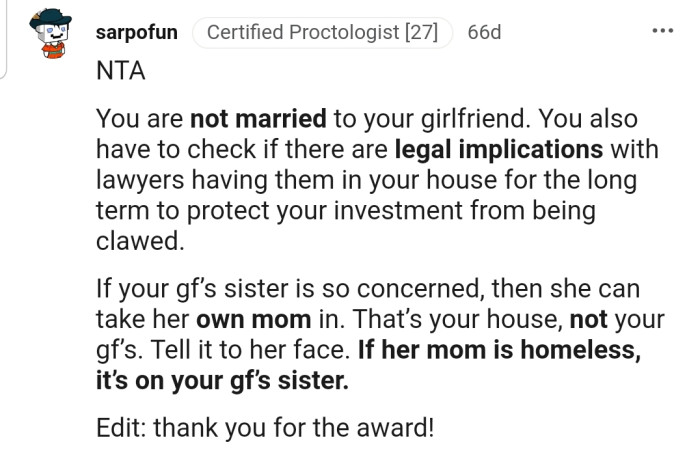The width and height of the screenshot is (700, 453).
Task: Click the "Edit: thank you for the award!" line
Action: point(265,428)
